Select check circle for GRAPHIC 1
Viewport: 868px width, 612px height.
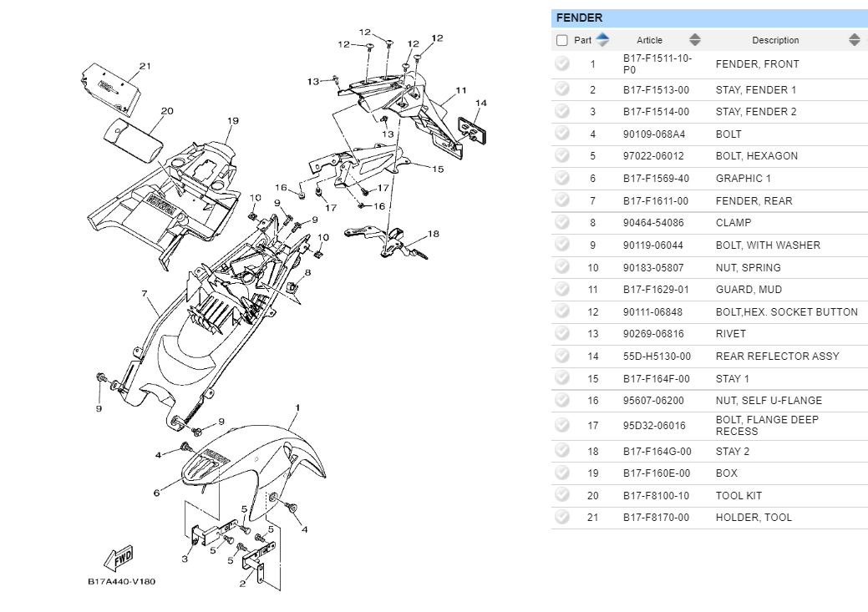[562, 178]
